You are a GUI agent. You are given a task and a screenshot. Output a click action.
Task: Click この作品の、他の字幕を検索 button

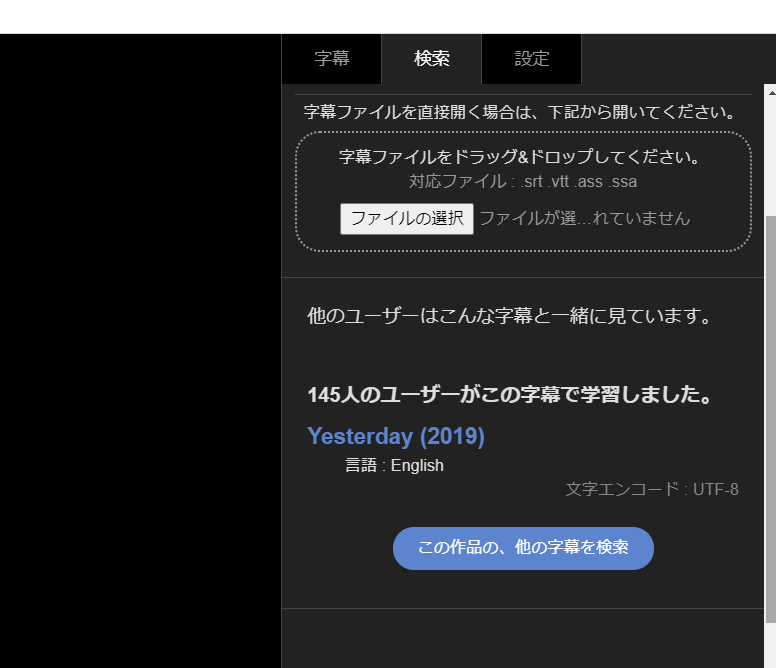tap(523, 548)
